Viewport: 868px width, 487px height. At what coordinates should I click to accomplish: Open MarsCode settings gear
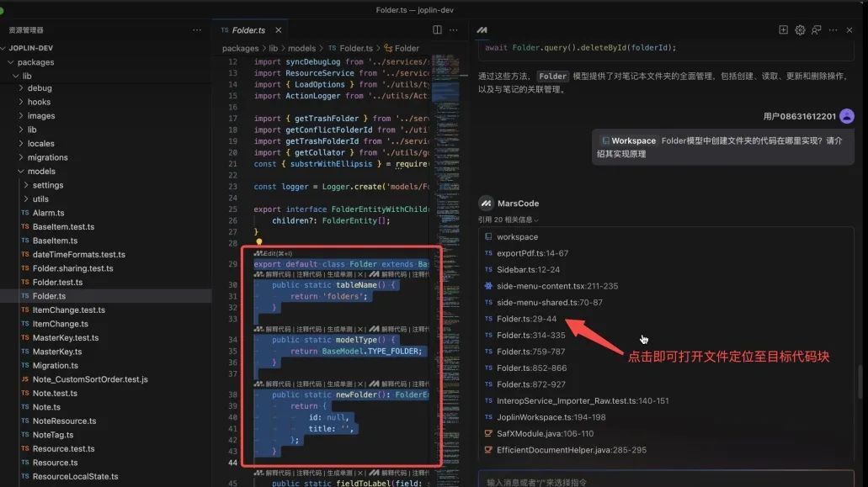coord(800,29)
